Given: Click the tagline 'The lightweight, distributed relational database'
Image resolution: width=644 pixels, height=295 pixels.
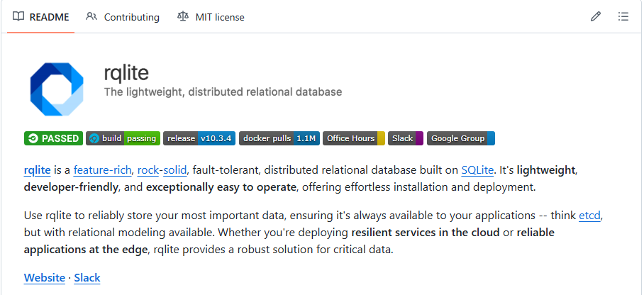Looking at the screenshot, I should [x=223, y=91].
